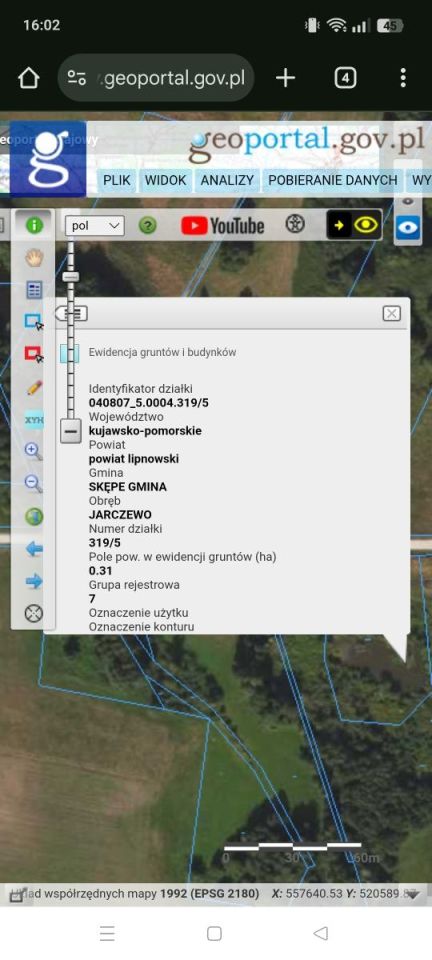This screenshot has width=432, height=960.
Task: Open the YouTube link in the toolbar
Action: click(x=223, y=226)
